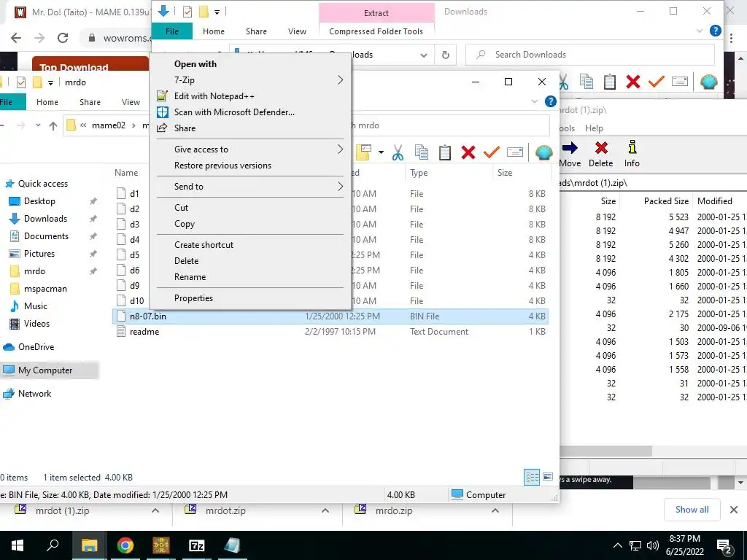Screen dimensions: 747x560
Task: Click the Microsoft Defender shield icon
Action: [x=163, y=112]
